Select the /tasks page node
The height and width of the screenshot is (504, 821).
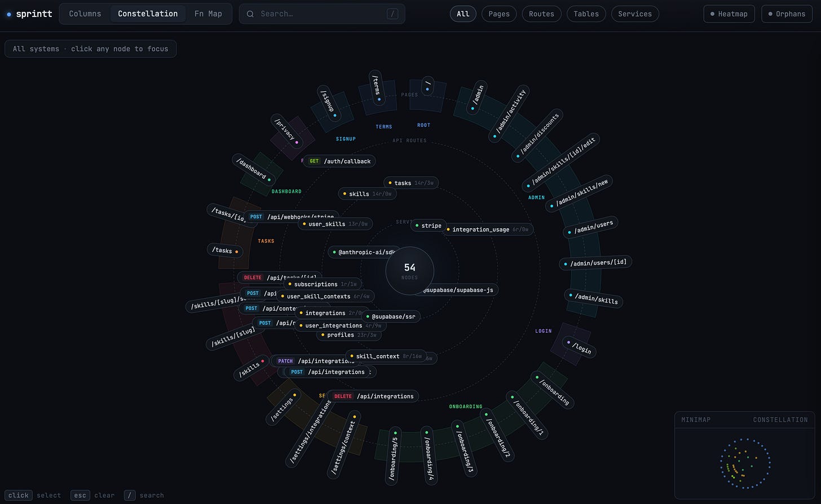pos(226,250)
